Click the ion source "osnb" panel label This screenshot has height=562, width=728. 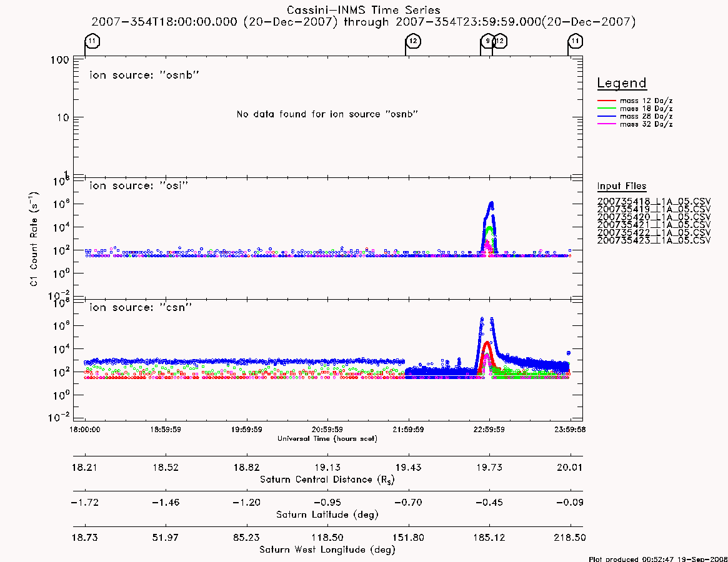144,75
